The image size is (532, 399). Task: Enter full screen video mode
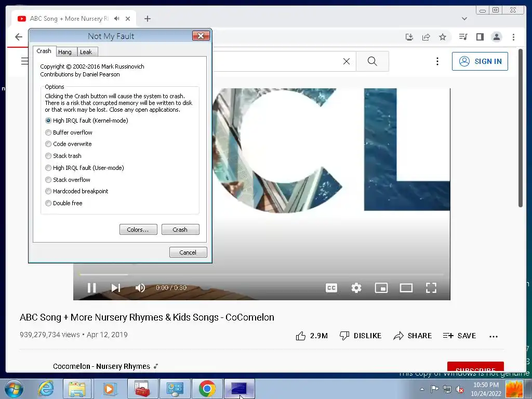pyautogui.click(x=431, y=288)
